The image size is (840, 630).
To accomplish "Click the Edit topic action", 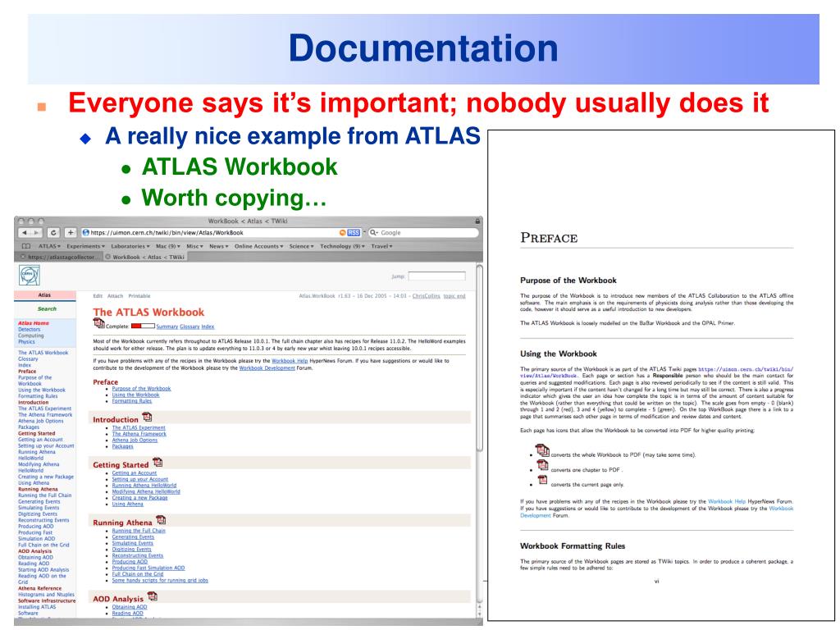I will [x=98, y=295].
